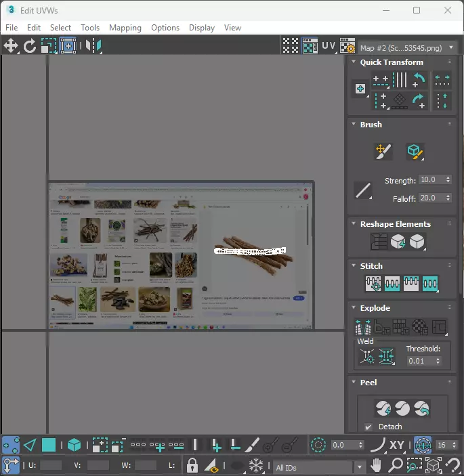Select the Move tool in top toolbar

pos(11,45)
